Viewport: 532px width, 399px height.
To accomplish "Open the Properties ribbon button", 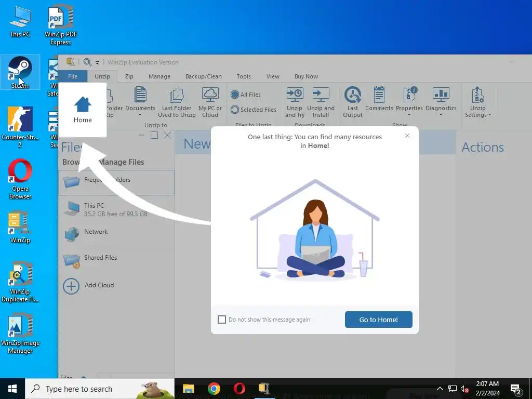I will [x=409, y=98].
